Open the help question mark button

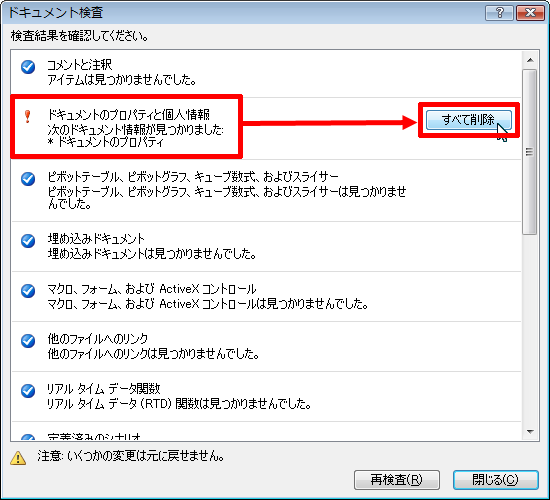[x=499, y=13]
